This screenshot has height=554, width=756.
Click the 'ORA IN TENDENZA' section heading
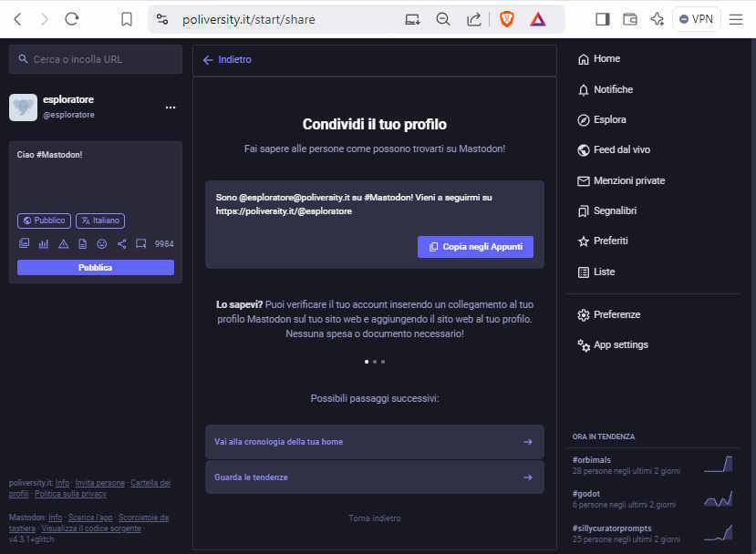point(603,436)
